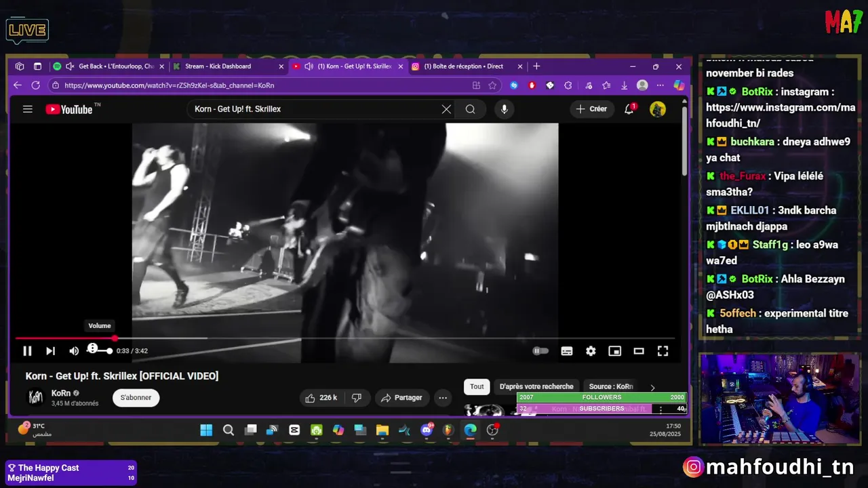Viewport: 868px width, 488px height.
Task: Open Windows taskbar search
Action: tap(229, 430)
